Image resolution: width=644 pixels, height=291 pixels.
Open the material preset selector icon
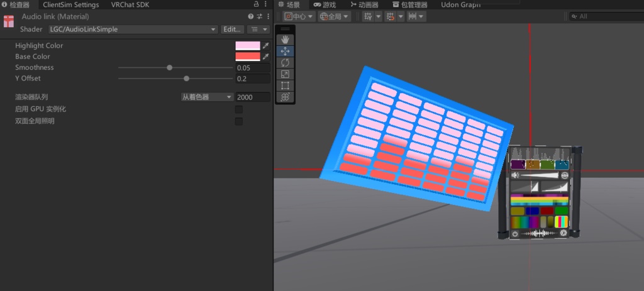(x=260, y=16)
